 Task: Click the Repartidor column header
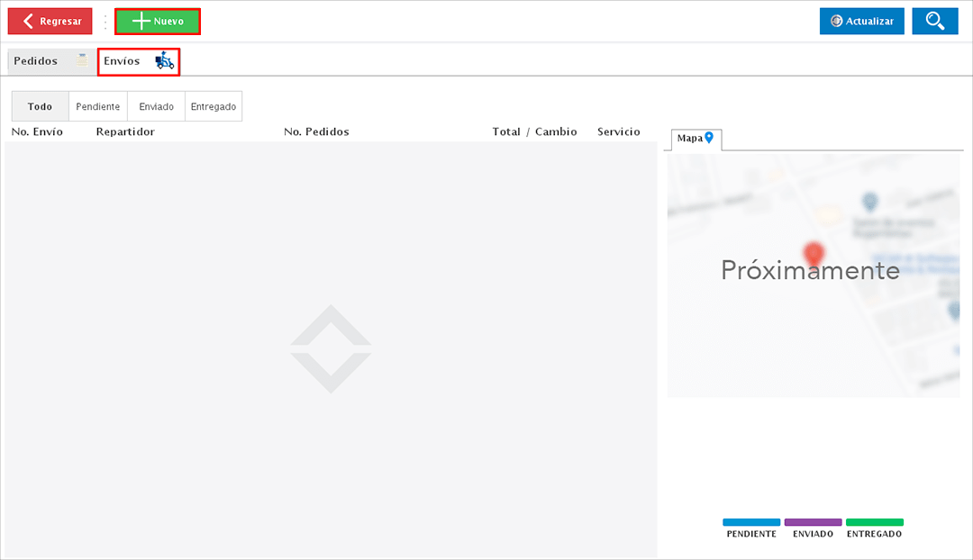(125, 132)
